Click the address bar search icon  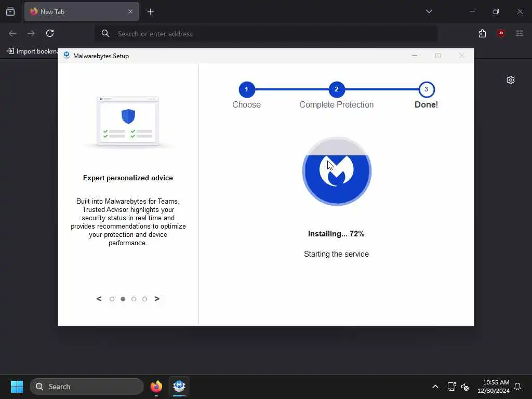click(x=105, y=33)
